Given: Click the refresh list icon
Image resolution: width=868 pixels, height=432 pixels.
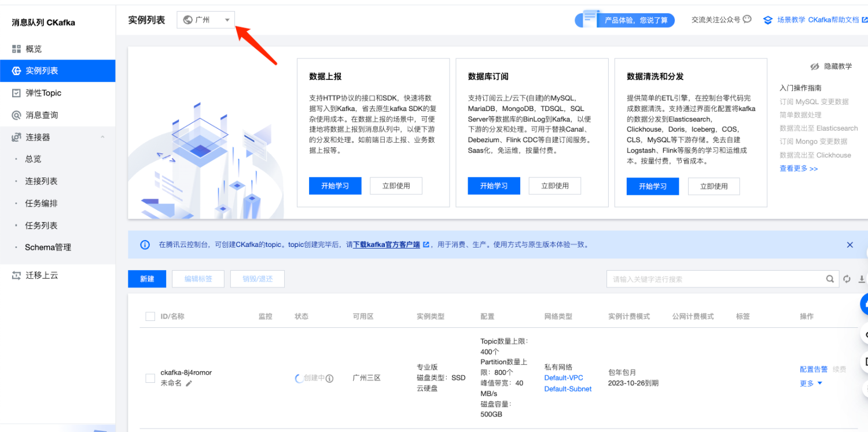Looking at the screenshot, I should (x=847, y=279).
